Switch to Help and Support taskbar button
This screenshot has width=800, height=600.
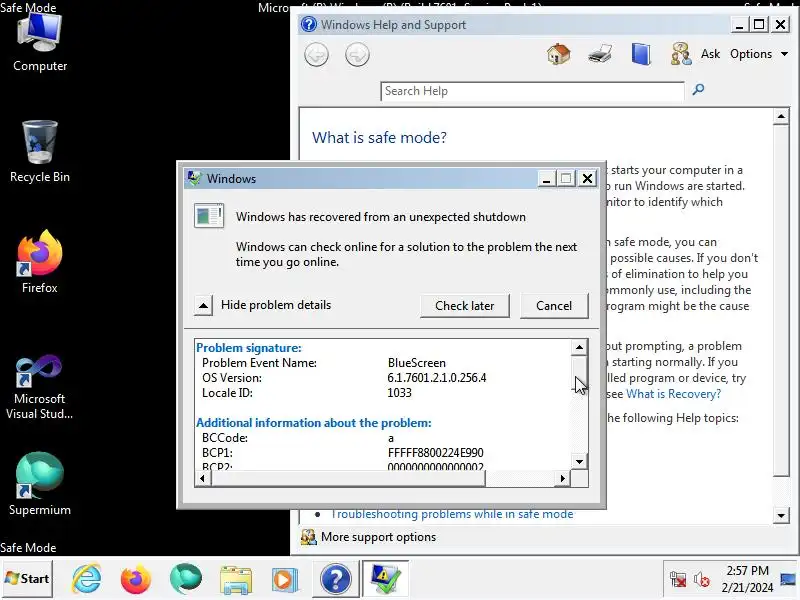point(335,579)
